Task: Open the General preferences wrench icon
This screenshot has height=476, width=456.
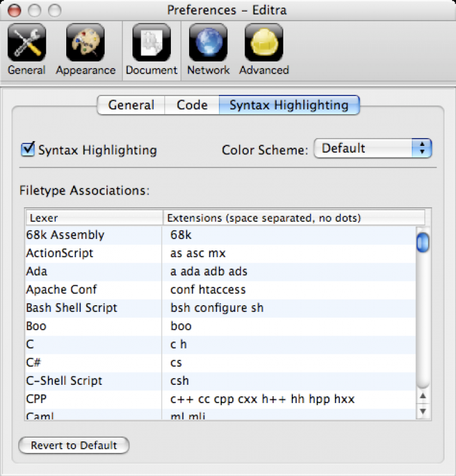Action: click(26, 43)
